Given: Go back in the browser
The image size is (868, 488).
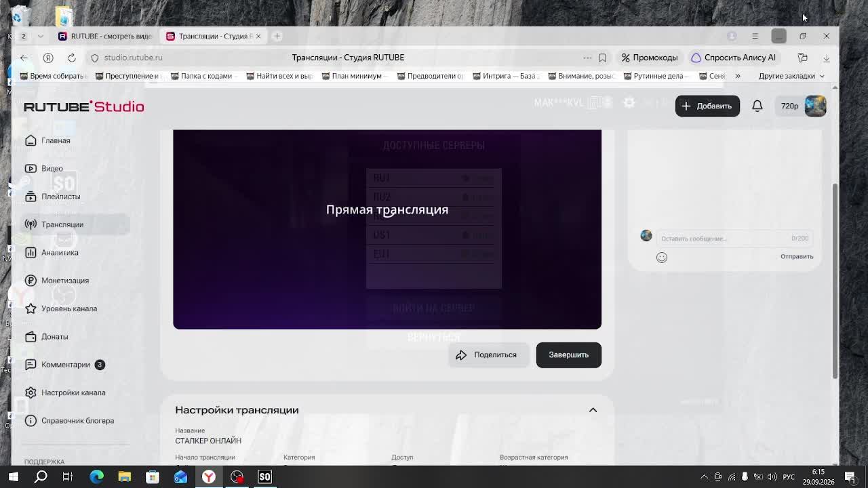Looking at the screenshot, I should coord(24,58).
